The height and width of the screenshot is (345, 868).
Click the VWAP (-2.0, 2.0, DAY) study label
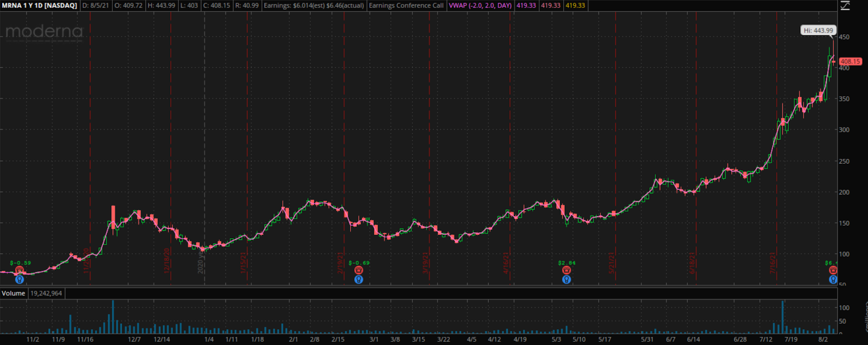pos(480,5)
